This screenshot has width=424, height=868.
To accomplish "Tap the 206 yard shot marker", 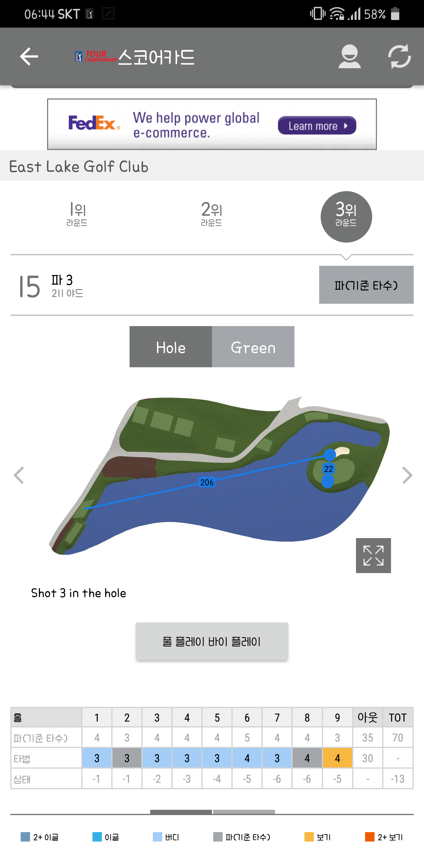I will tap(207, 483).
